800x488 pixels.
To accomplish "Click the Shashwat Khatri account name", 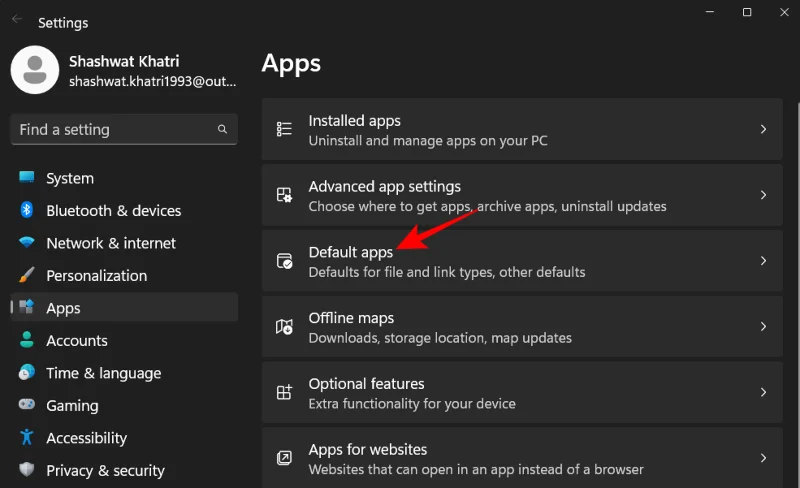I will point(124,61).
